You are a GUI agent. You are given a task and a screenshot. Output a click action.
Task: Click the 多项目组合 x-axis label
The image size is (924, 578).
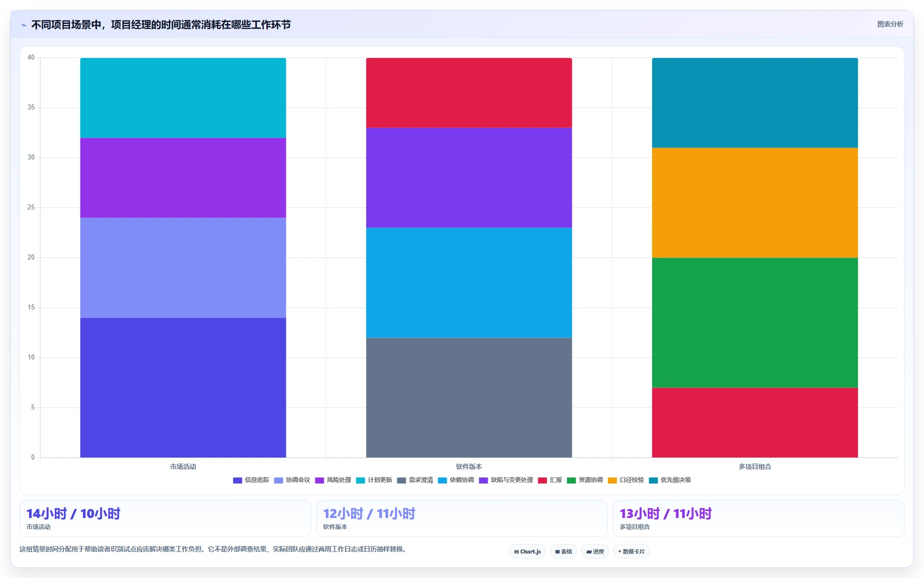coord(755,466)
